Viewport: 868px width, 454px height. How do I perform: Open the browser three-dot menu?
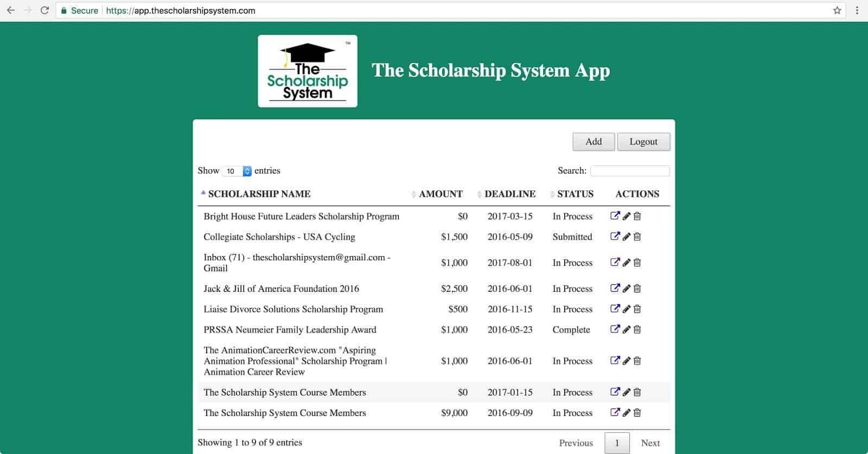pos(857,10)
